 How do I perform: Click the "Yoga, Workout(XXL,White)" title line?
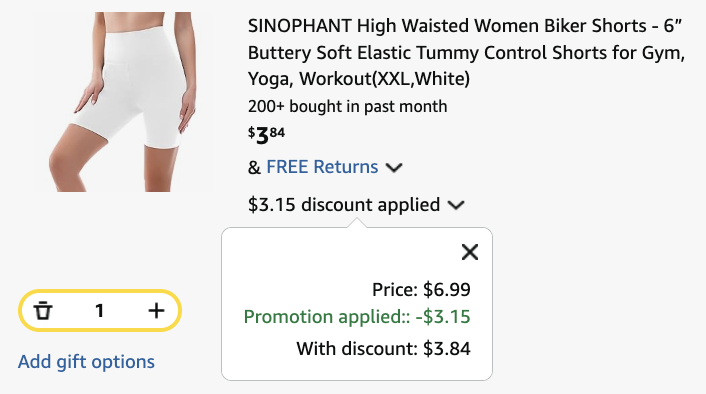point(359,79)
